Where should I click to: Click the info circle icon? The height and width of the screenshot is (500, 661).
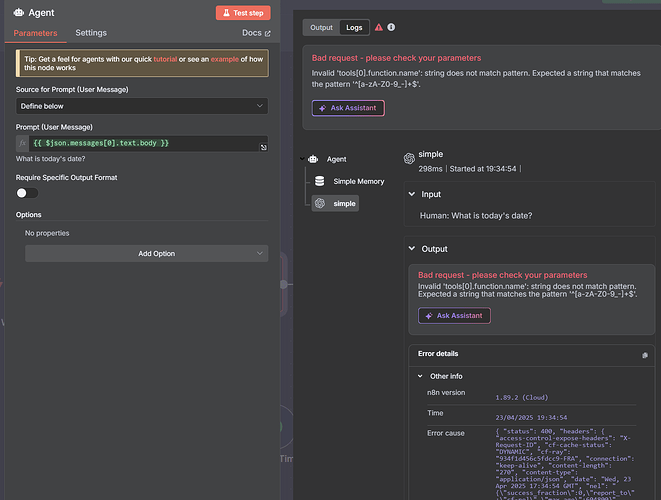coord(391,27)
